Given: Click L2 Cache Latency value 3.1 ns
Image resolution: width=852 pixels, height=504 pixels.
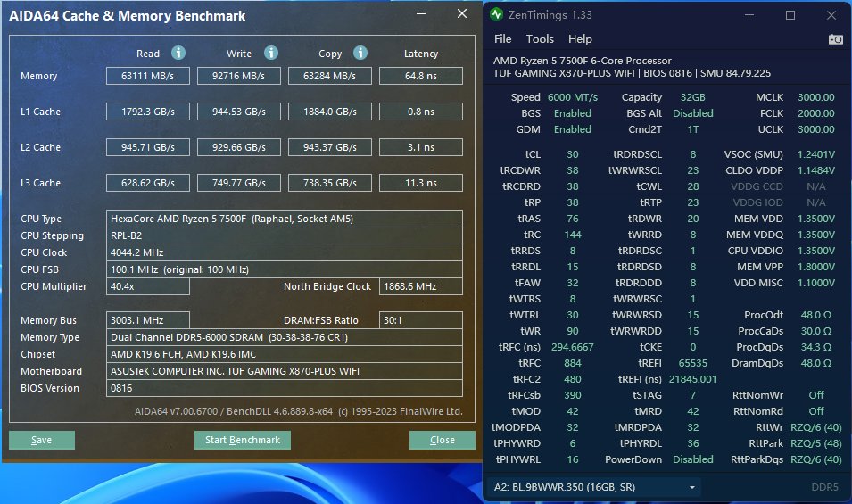Looking at the screenshot, I should pos(421,147).
